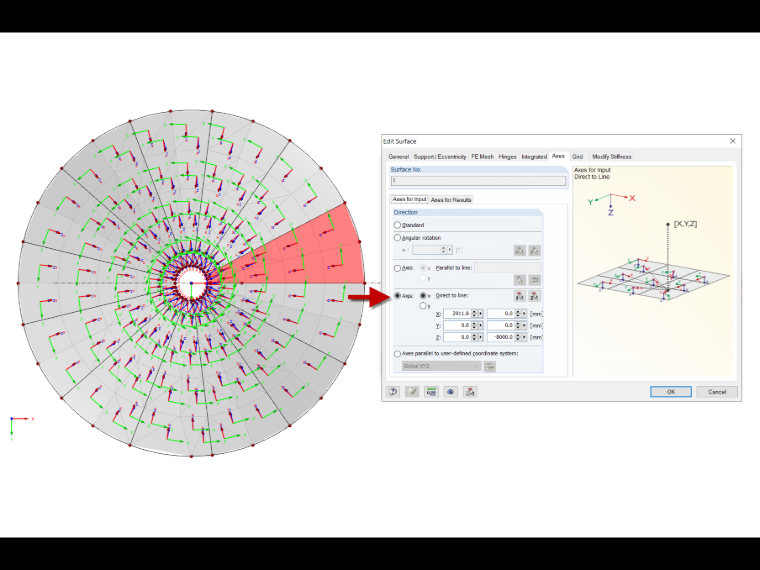Select the Angular rotation radio button
Screen dimensions: 760x570
click(x=397, y=238)
